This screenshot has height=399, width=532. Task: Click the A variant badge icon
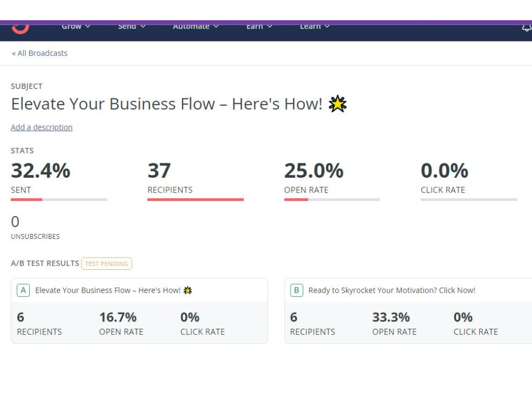(23, 290)
